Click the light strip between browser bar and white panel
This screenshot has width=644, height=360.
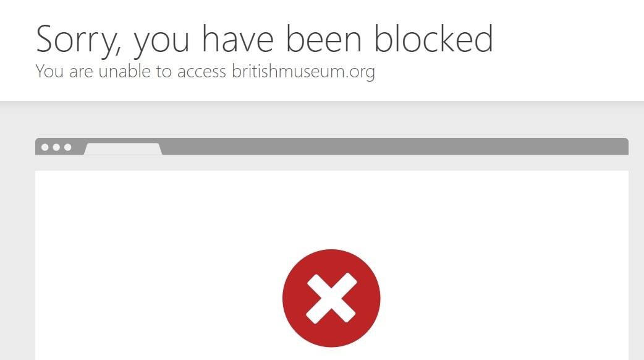(332, 163)
